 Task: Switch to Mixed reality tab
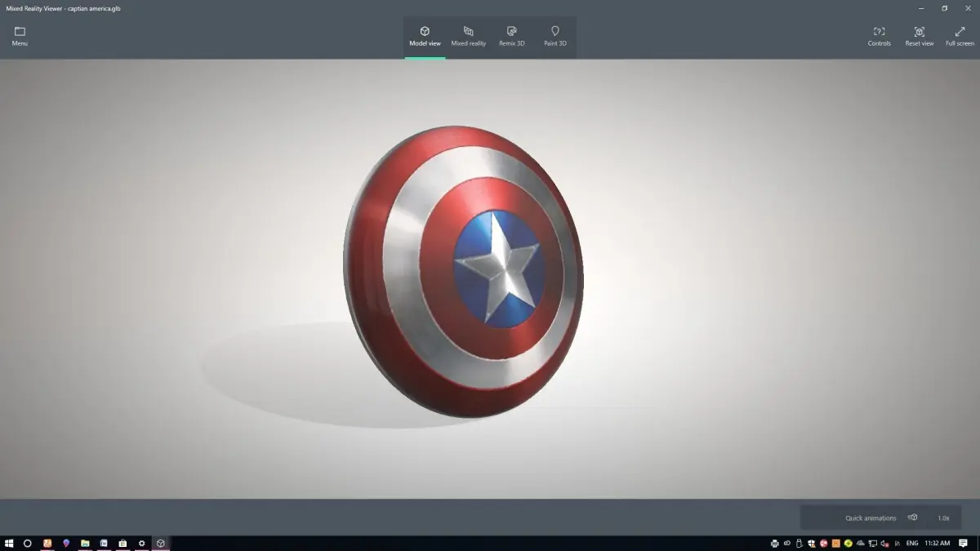tap(468, 37)
